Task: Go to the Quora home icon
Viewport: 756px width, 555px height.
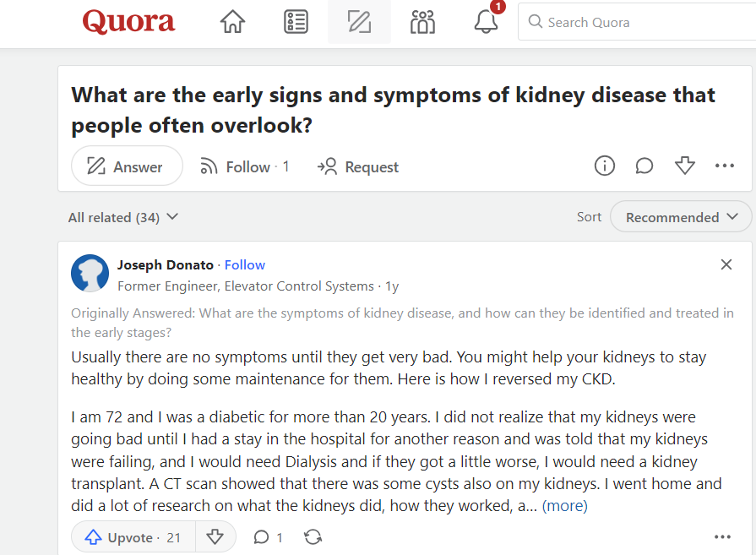Action: tap(232, 23)
